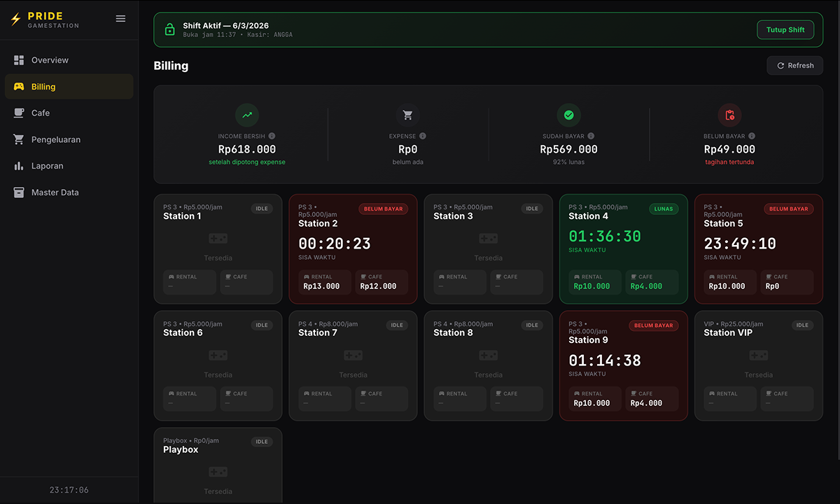Show info for Belum Bayar

752,136
